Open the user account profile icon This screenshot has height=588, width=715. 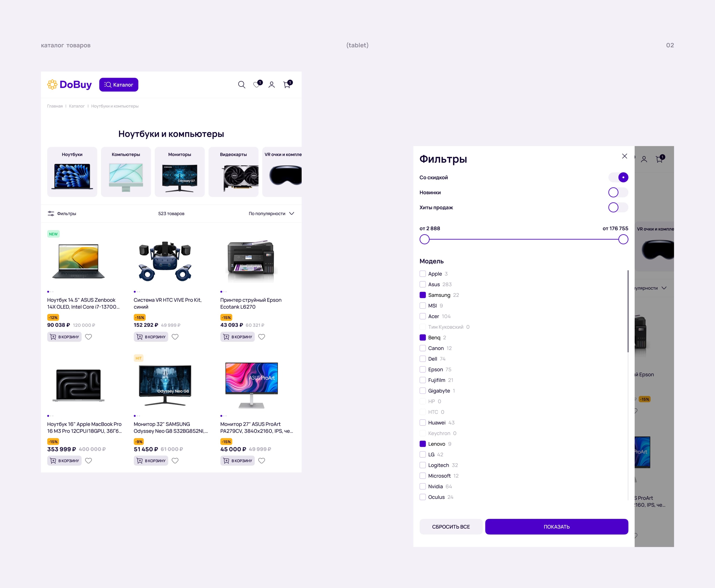(x=271, y=85)
